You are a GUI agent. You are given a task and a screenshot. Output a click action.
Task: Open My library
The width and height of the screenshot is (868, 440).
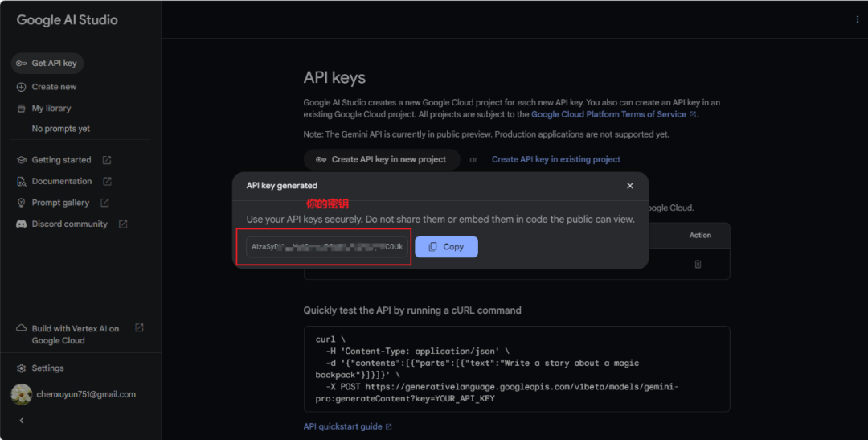[51, 108]
